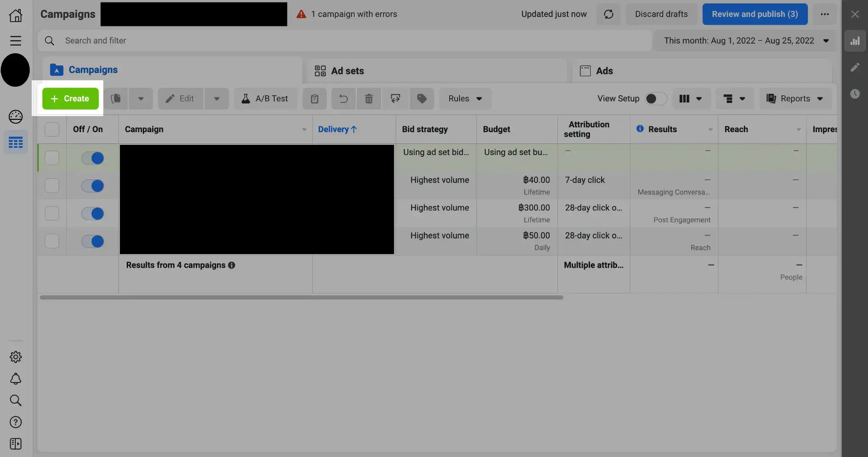868x457 pixels.
Task: Open the Reports dropdown menu
Action: pos(795,99)
